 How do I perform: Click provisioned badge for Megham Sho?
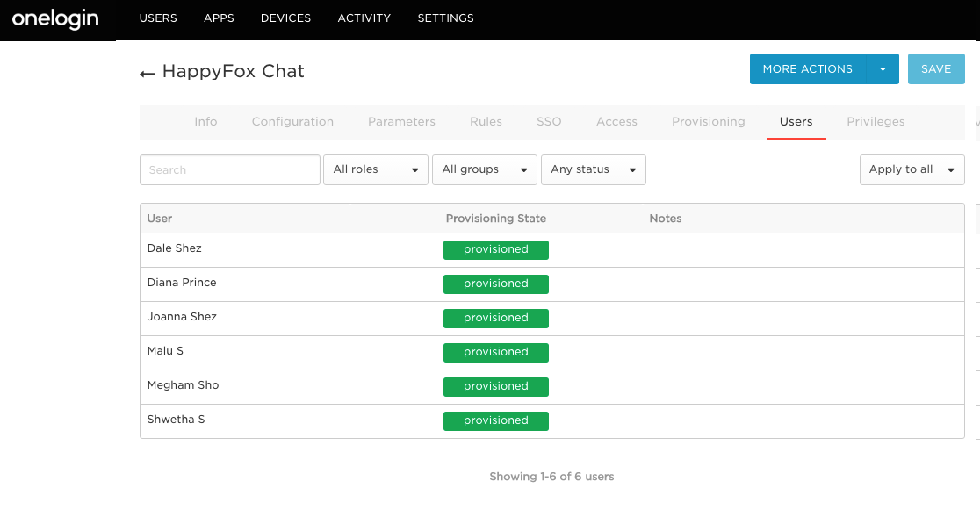(x=495, y=387)
